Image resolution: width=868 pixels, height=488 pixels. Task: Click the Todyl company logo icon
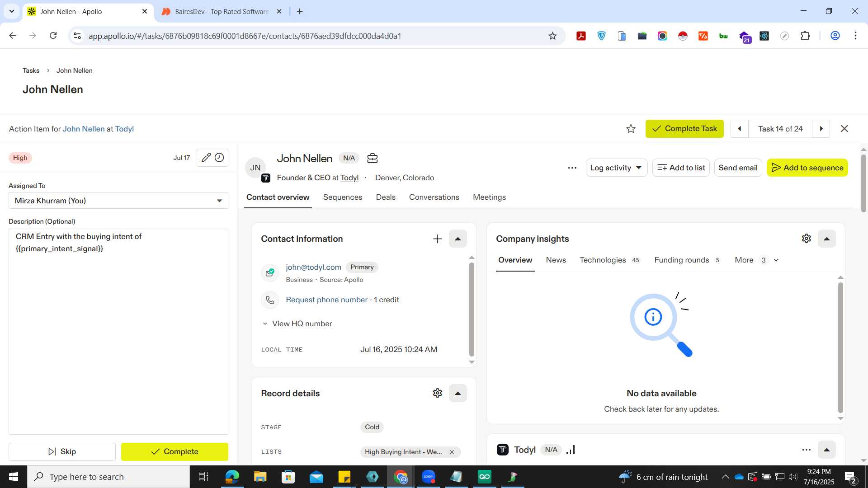coord(502,450)
